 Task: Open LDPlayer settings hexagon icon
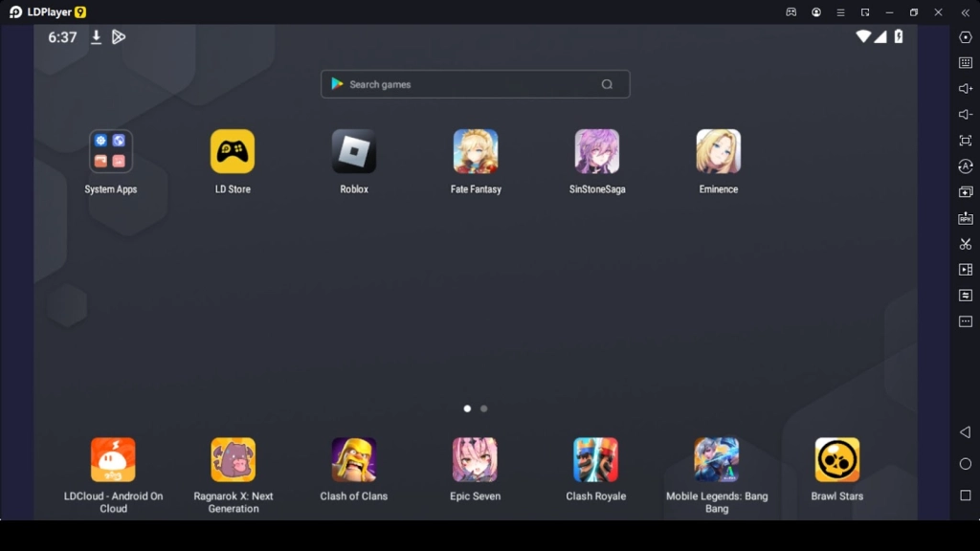point(966,37)
